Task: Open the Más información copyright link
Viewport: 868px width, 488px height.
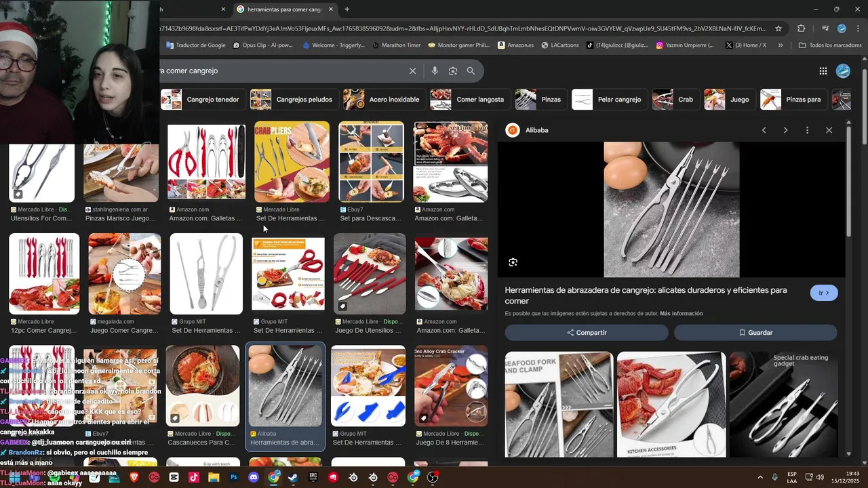Action: click(681, 314)
